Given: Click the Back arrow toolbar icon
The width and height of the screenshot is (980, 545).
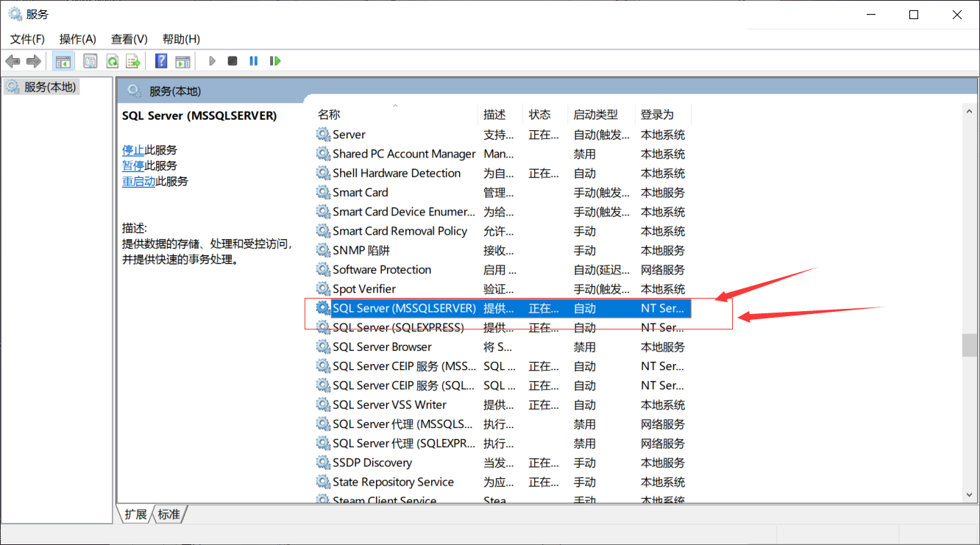Looking at the screenshot, I should click(x=13, y=61).
